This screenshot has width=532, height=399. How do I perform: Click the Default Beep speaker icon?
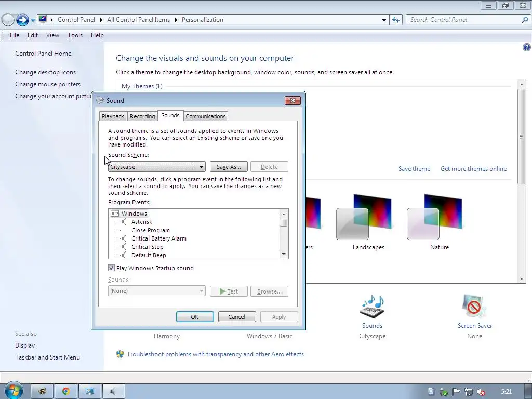125,255
